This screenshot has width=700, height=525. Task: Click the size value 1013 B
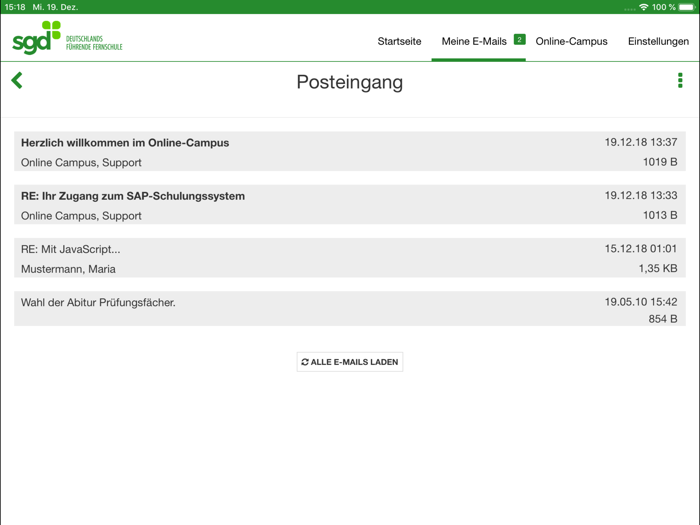coord(660,215)
